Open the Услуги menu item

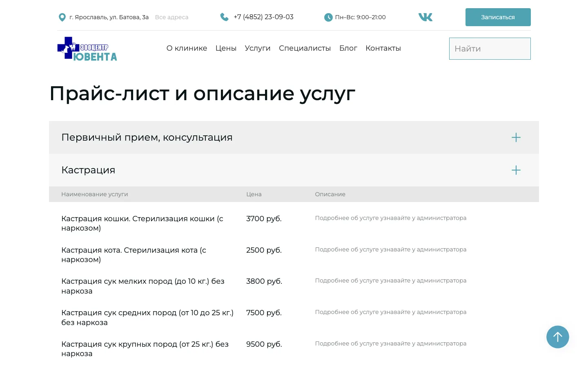click(258, 48)
